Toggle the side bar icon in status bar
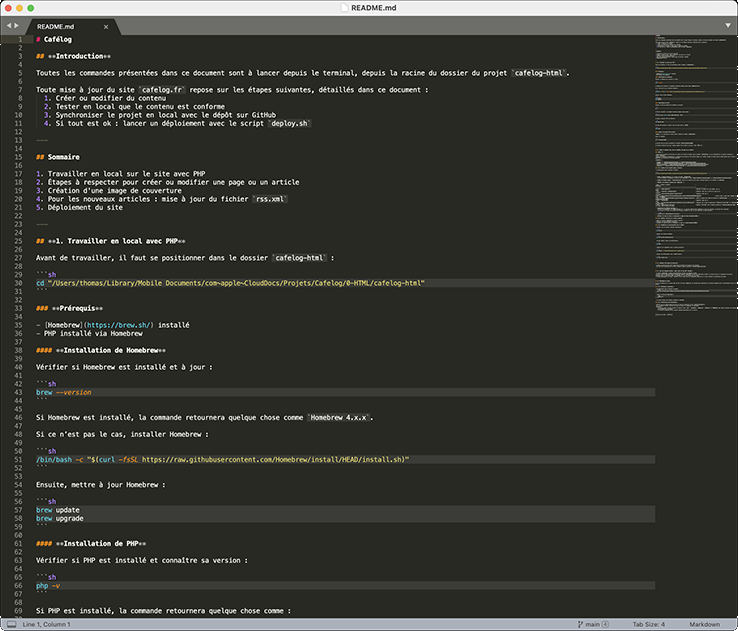Screen dimensions: 738x631 (11, 624)
